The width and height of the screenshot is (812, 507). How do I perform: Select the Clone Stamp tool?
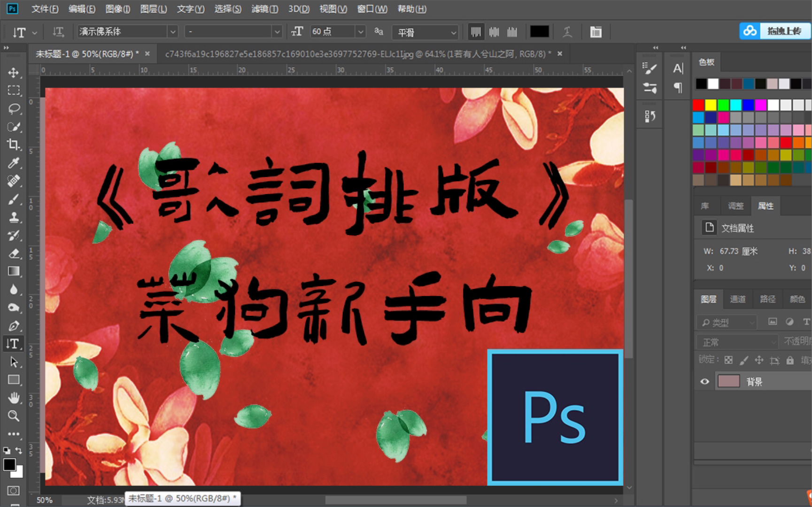(14, 217)
